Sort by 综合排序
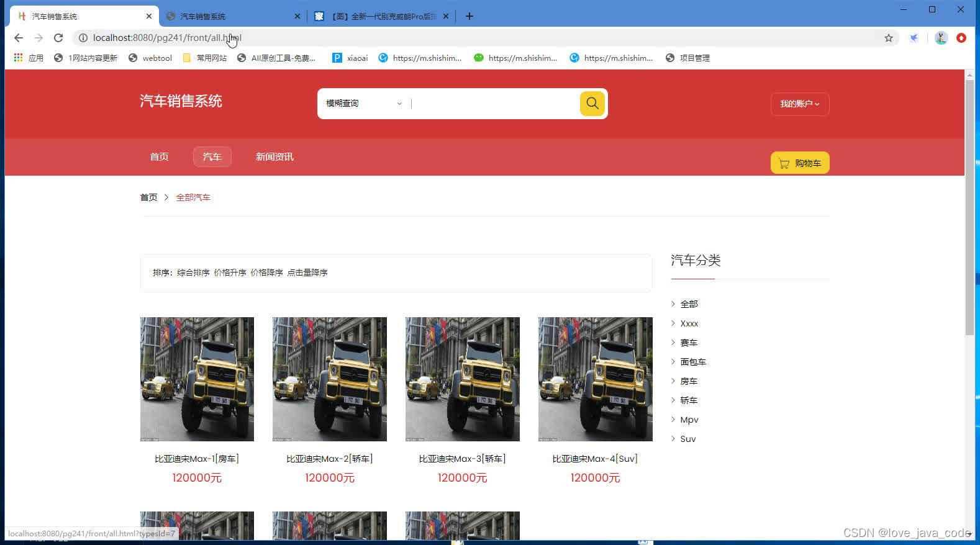 click(x=193, y=272)
